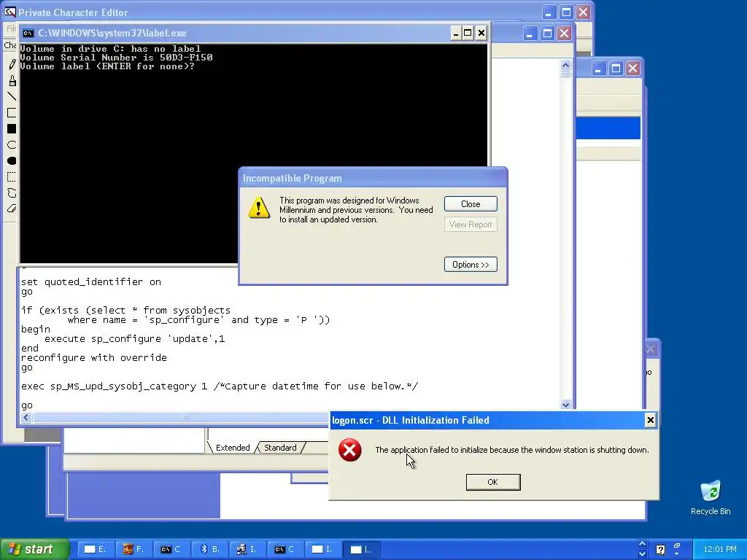The width and height of the screenshot is (747, 560).
Task: Select the Freeform Selection tool
Action: coord(12,192)
